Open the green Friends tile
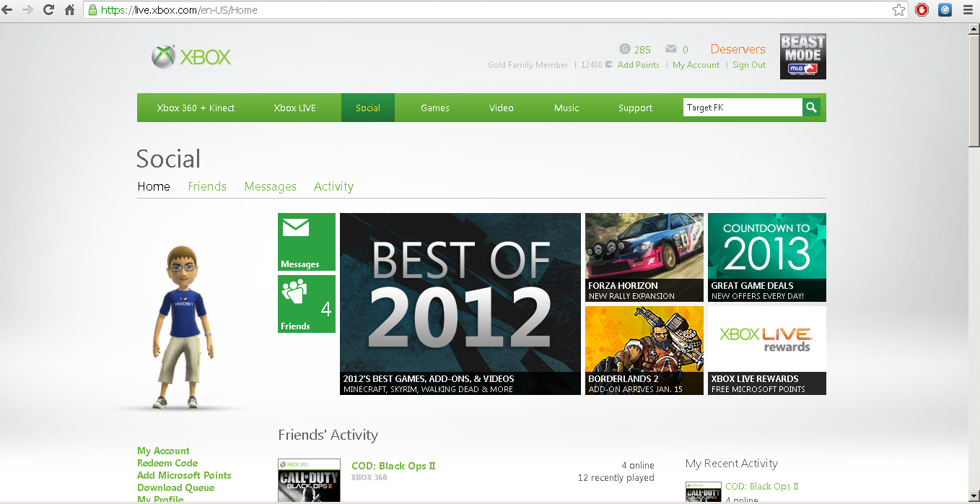This screenshot has width=980, height=504. point(307,304)
